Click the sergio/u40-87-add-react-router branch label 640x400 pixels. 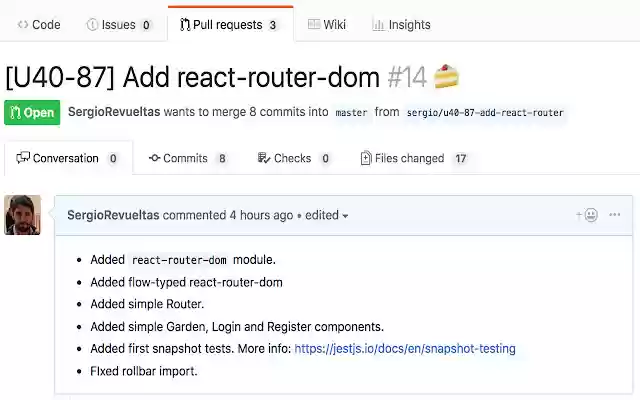point(485,113)
